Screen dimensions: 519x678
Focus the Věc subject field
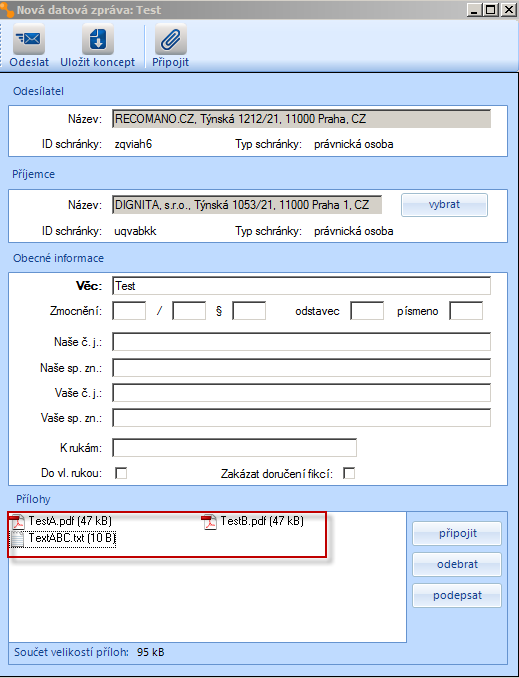(x=301, y=286)
